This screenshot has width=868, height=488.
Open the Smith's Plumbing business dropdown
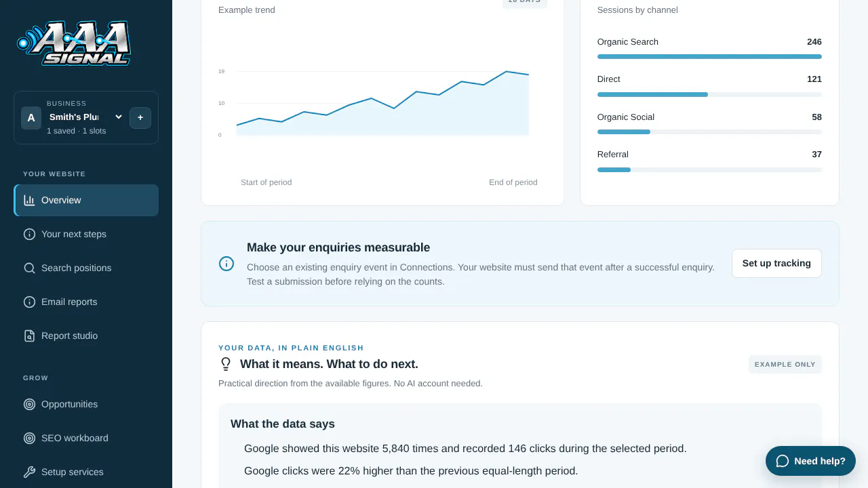coord(85,117)
